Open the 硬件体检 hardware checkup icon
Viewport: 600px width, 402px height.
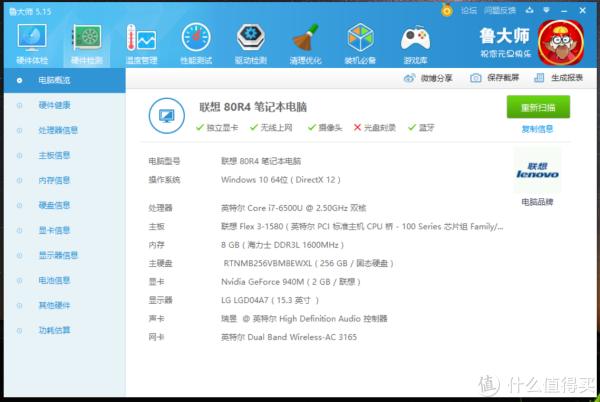(x=32, y=43)
